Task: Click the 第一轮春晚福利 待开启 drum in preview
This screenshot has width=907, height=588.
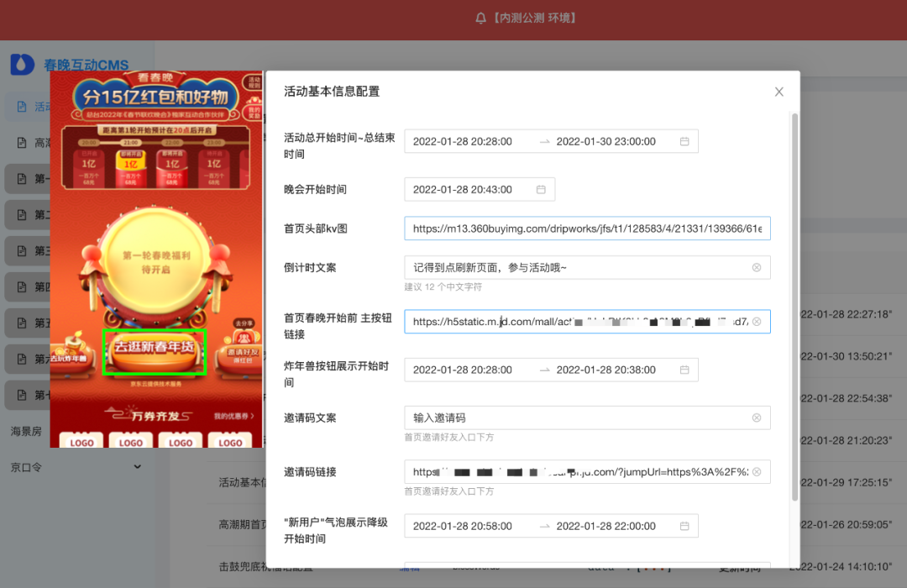Action: point(155,263)
